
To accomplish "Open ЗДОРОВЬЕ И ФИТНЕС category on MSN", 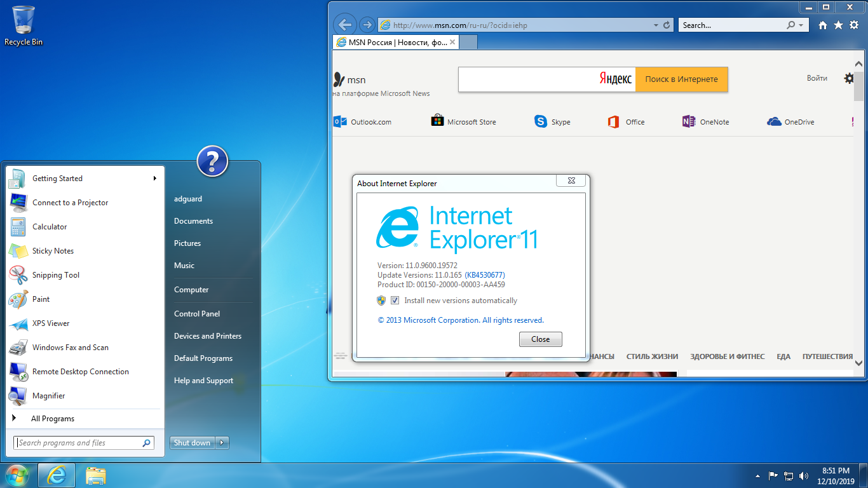I will (x=728, y=356).
